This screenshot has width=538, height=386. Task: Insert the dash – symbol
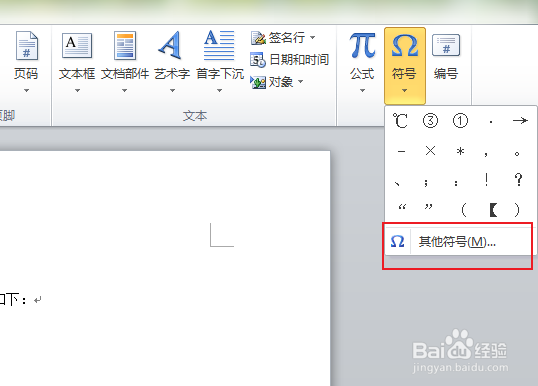pyautogui.click(x=401, y=151)
